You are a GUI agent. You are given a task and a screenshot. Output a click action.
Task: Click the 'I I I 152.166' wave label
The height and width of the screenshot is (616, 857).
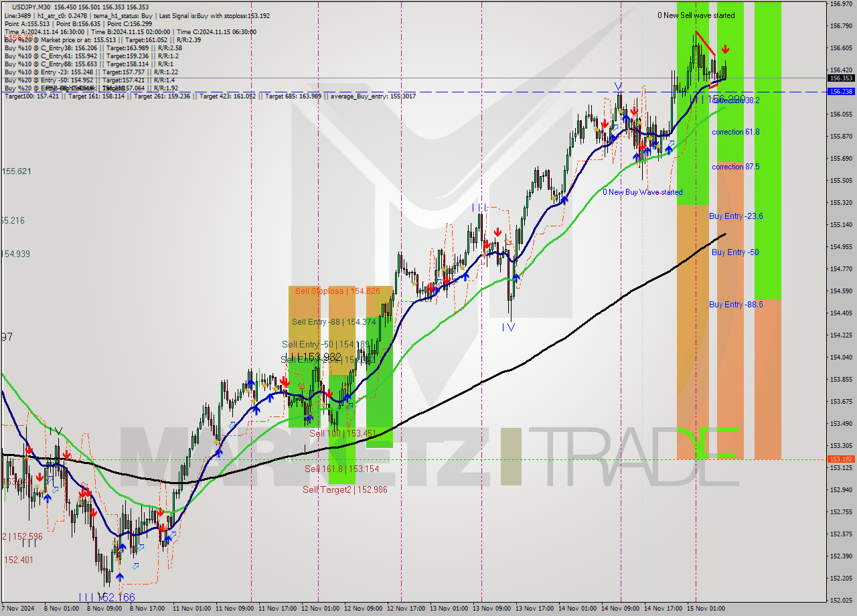pos(106,597)
